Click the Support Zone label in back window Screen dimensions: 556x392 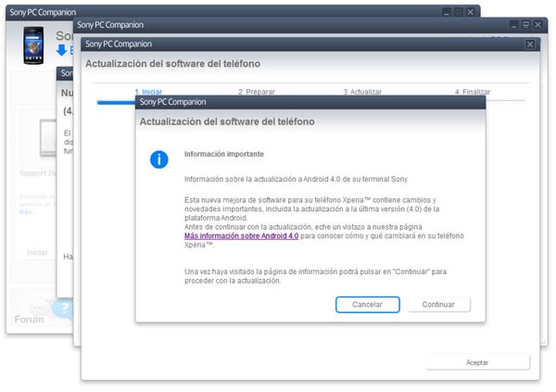[x=38, y=173]
